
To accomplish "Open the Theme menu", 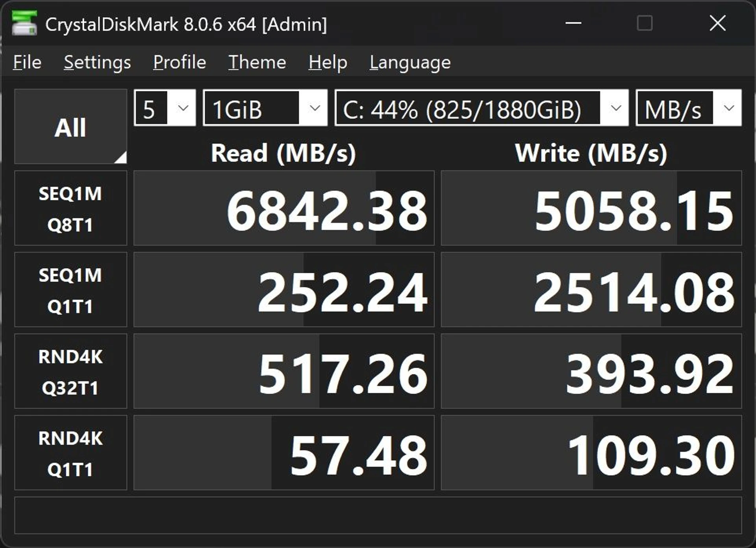I will (257, 62).
